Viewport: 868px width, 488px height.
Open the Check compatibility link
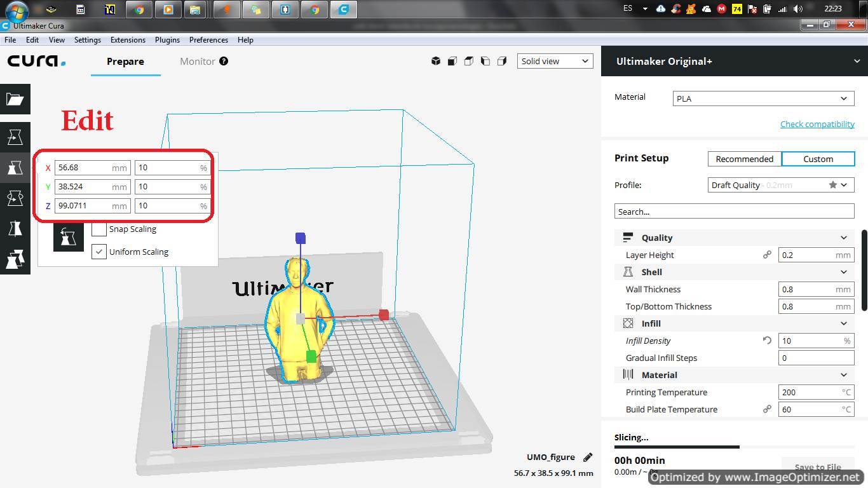click(x=817, y=124)
